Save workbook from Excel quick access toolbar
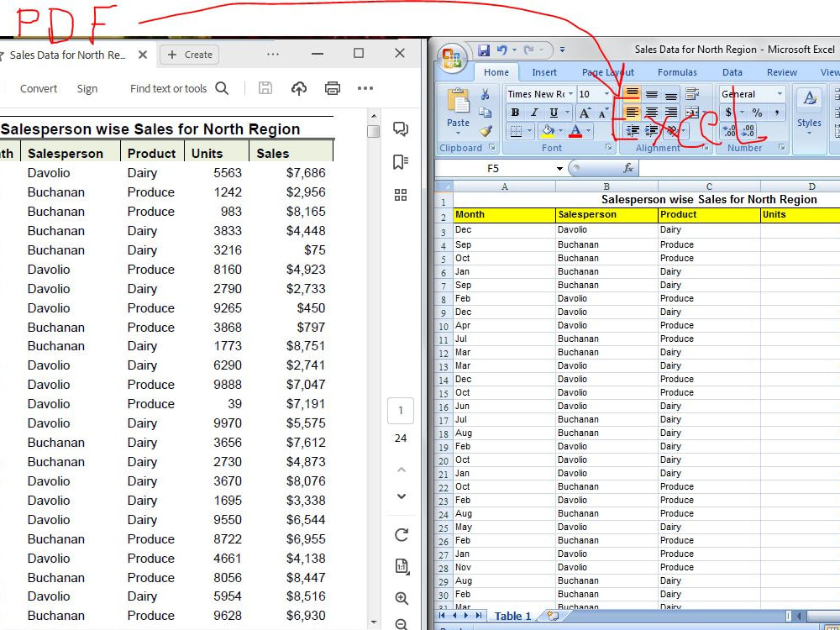 [484, 50]
